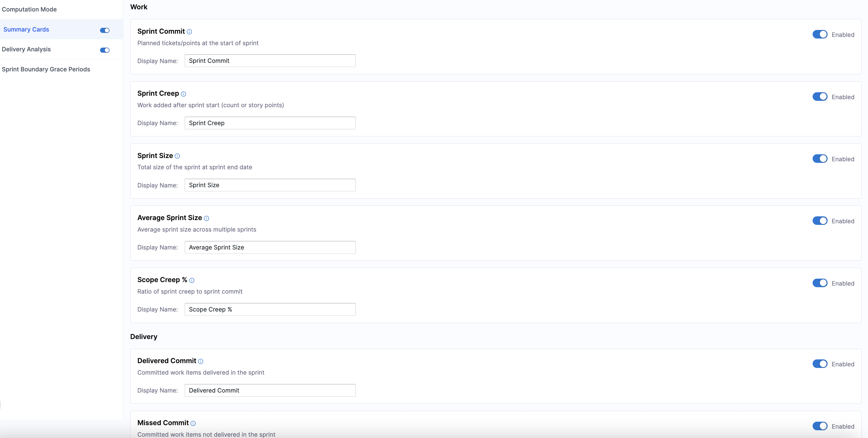Disable the Missed Commit toggle
Image resolution: width=868 pixels, height=438 pixels.
tap(820, 426)
